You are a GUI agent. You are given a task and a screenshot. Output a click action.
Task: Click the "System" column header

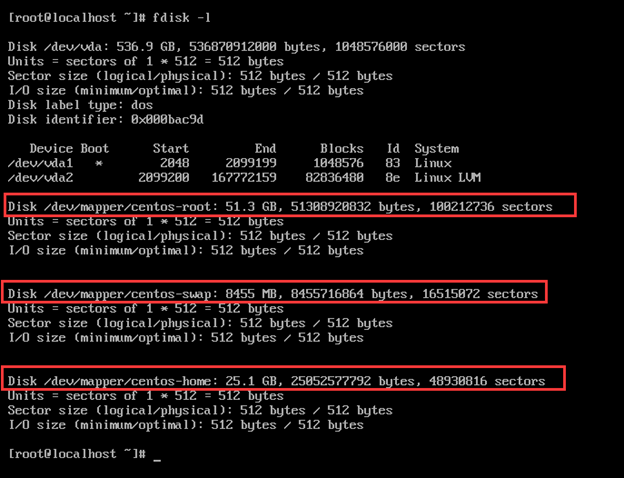pyautogui.click(x=436, y=149)
